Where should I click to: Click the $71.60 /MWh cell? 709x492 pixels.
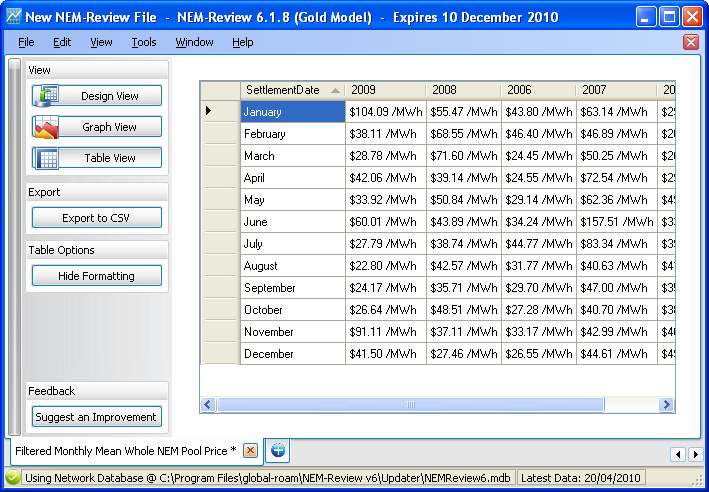pos(463,156)
